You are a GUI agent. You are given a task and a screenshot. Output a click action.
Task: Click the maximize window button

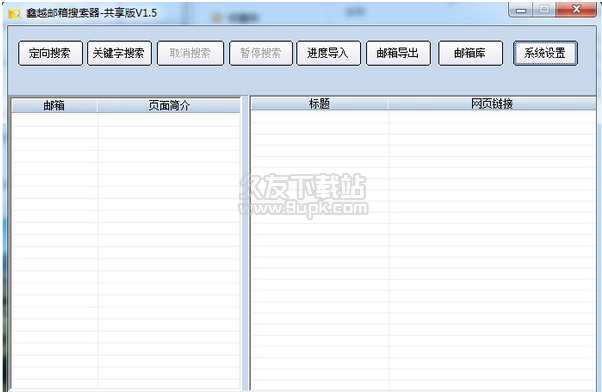click(544, 10)
